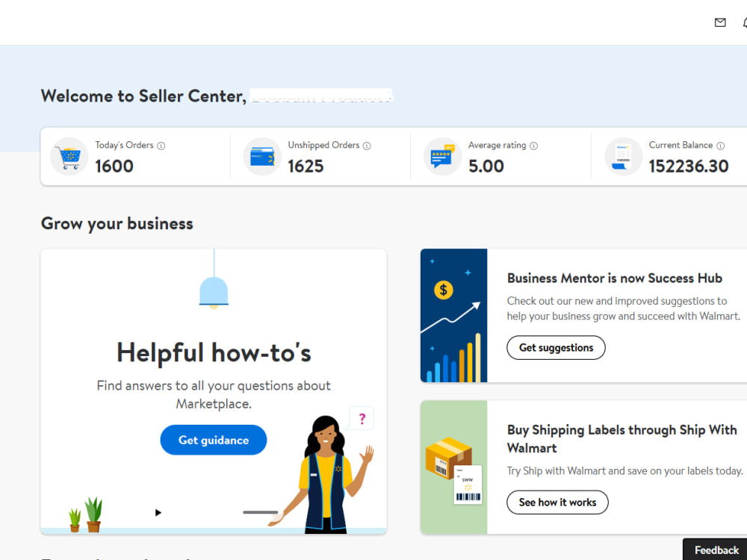
Task: Click the info icon beside Current Balance
Action: [x=720, y=146]
